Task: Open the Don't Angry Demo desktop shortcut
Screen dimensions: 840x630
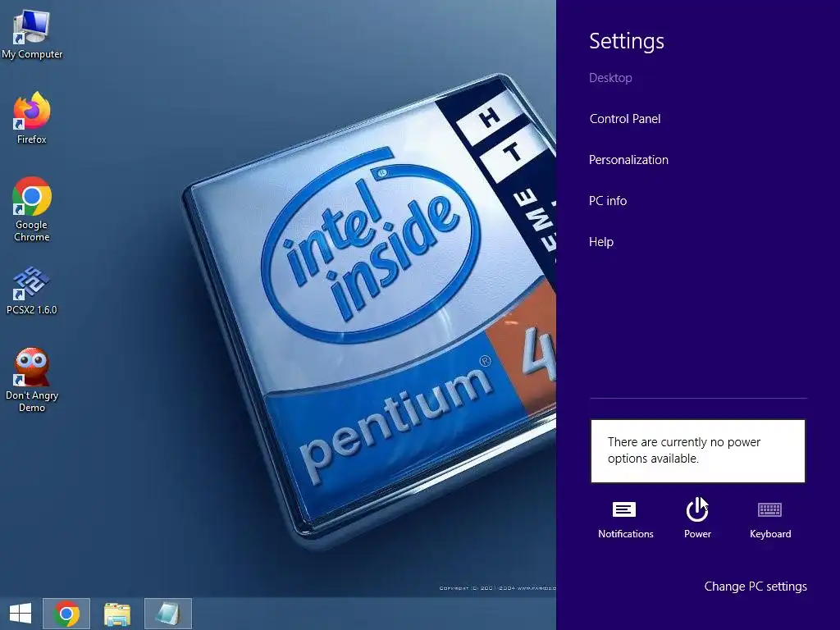Action: 32,379
